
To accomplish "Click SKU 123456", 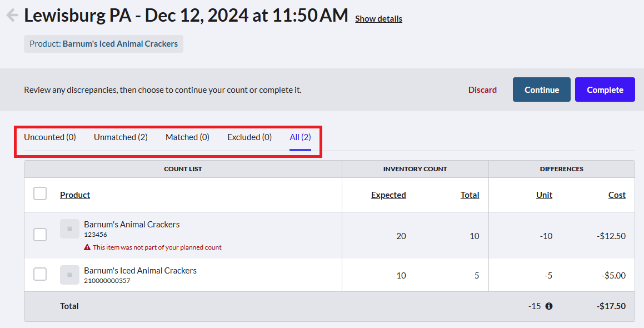I will pos(95,235).
